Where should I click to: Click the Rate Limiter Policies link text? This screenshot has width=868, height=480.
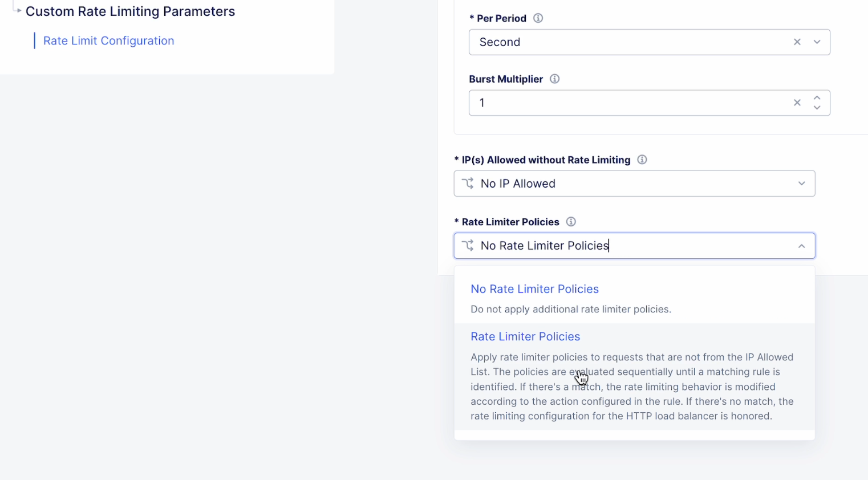(525, 336)
